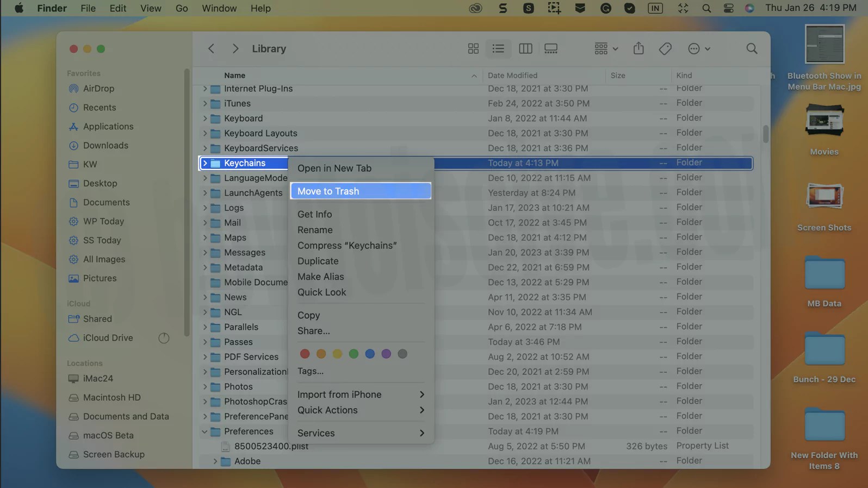This screenshot has width=868, height=488.
Task: Open Pictures in the sidebar
Action: point(100,278)
